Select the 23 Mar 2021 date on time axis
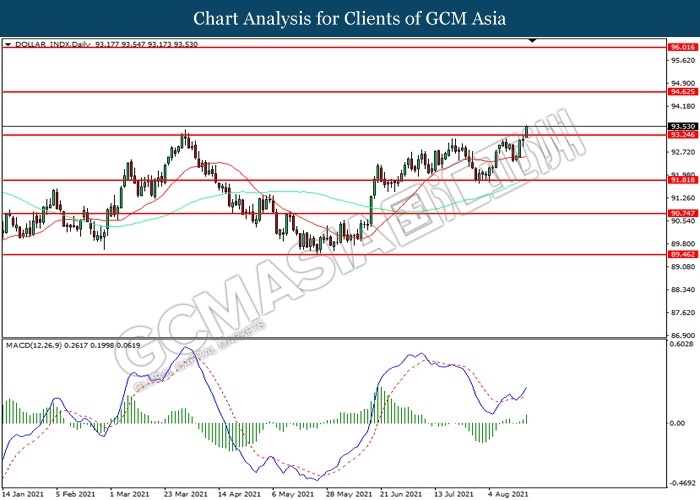The image size is (700, 500). coord(186,493)
